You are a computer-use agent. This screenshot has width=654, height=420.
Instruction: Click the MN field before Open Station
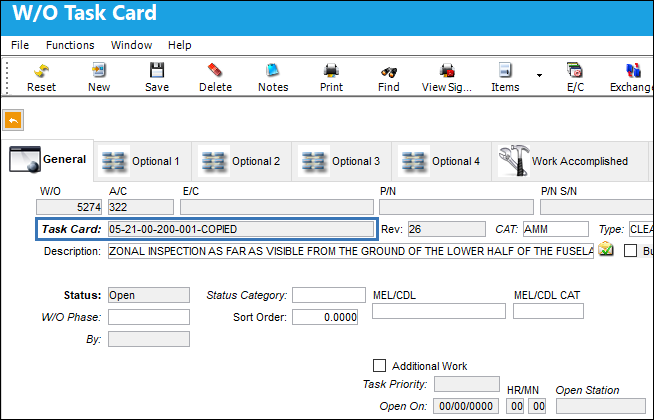pyautogui.click(x=537, y=406)
